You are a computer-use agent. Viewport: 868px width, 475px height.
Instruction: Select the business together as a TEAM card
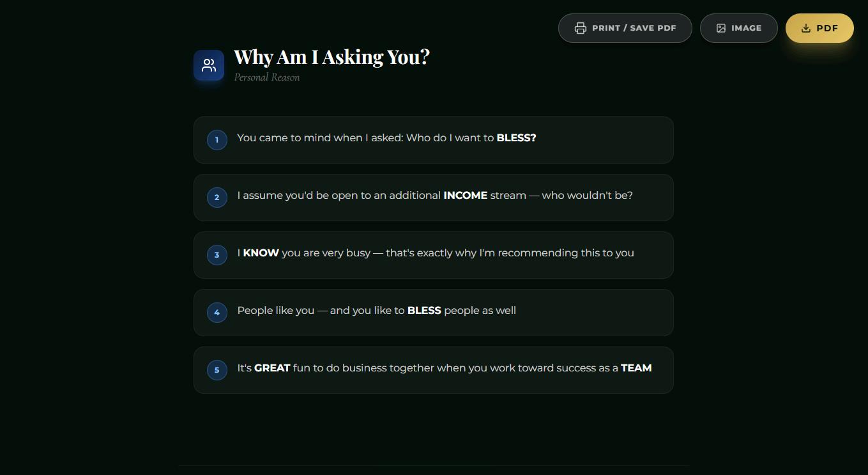point(434,370)
